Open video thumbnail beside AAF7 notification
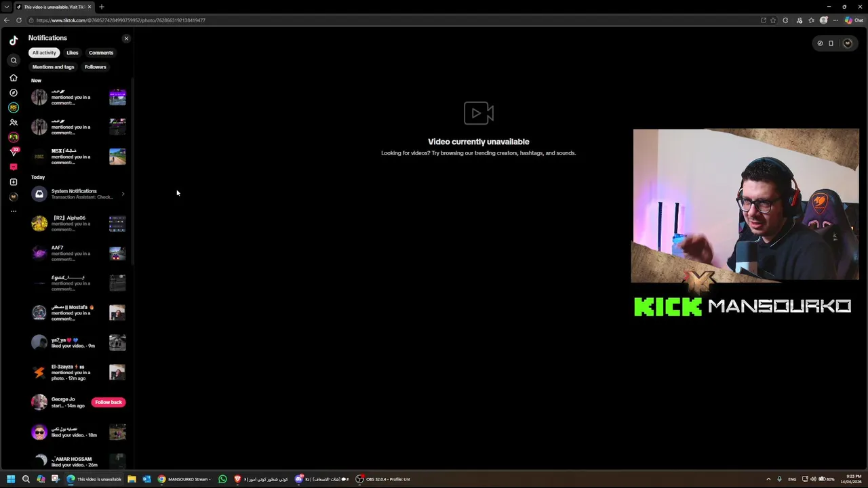This screenshot has width=868, height=488. coord(117,253)
